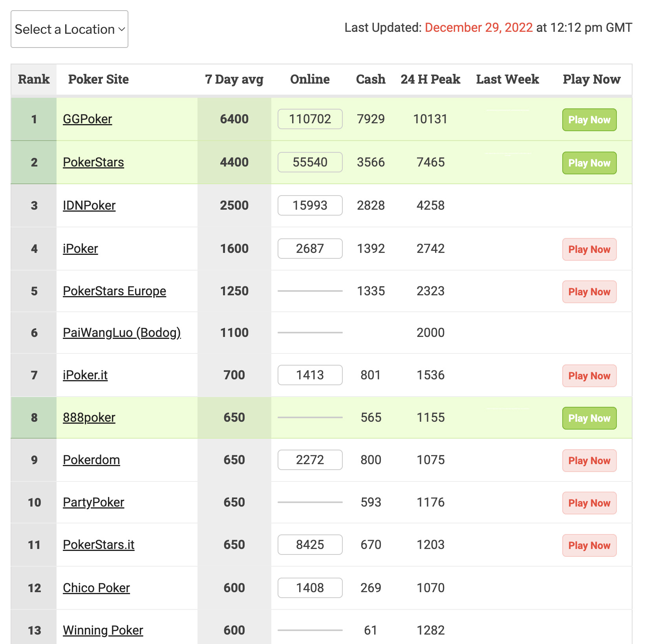This screenshot has width=651, height=644.
Task: Open the PokerStars site link
Action: click(x=93, y=162)
